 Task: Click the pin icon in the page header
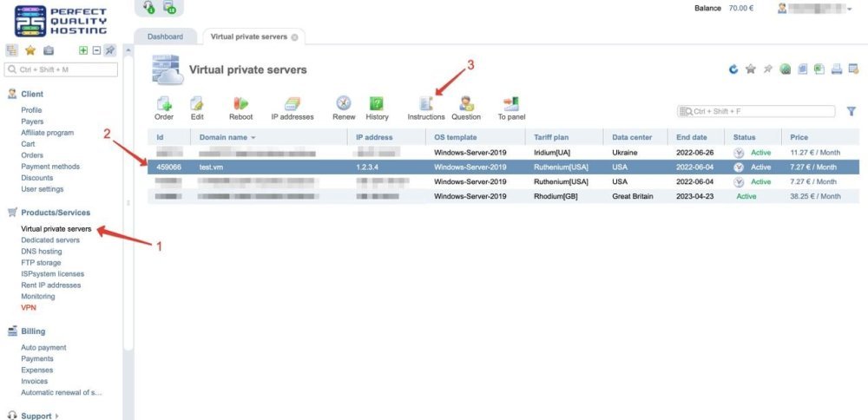[x=768, y=69]
